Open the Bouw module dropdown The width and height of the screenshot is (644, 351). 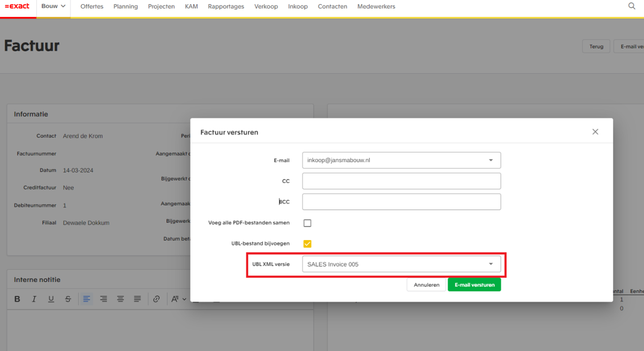53,7
